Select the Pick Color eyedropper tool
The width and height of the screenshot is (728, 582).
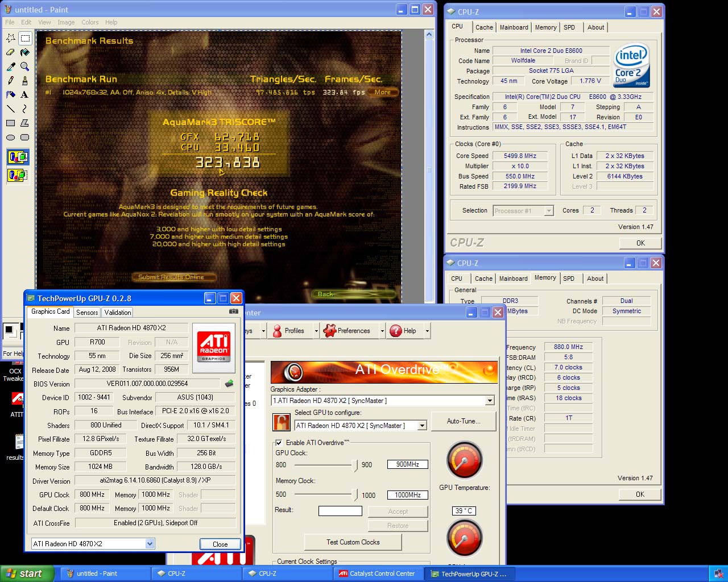[10, 66]
